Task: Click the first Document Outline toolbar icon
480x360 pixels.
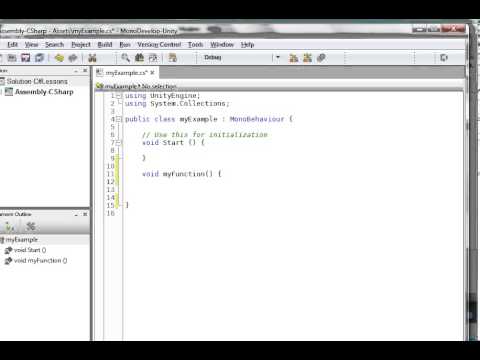Action: point(10,227)
